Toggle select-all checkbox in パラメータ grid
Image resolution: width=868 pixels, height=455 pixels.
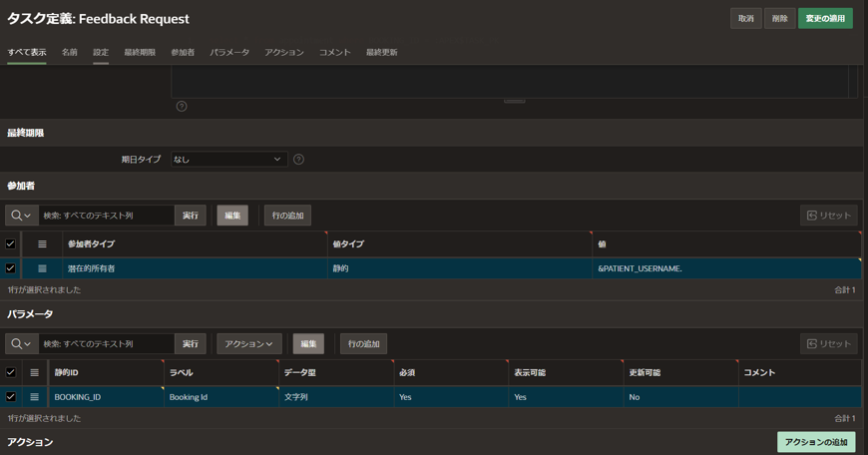click(11, 372)
